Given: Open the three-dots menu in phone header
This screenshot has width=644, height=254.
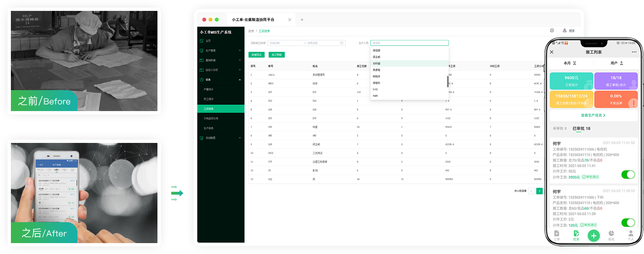Looking at the screenshot, I should point(634,52).
